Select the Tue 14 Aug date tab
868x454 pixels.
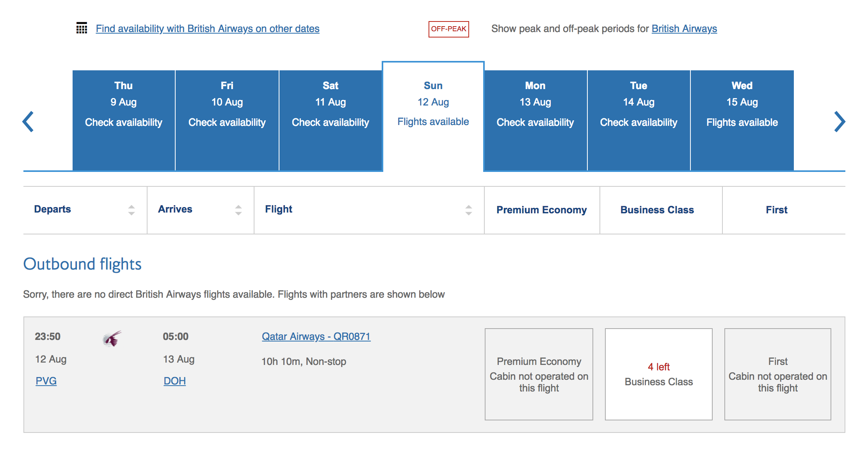click(639, 120)
